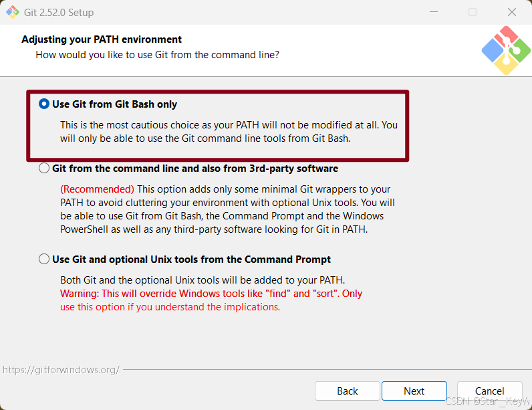Select "Use Git from Git Bash only" radio button
532x410 pixels.
click(43, 104)
